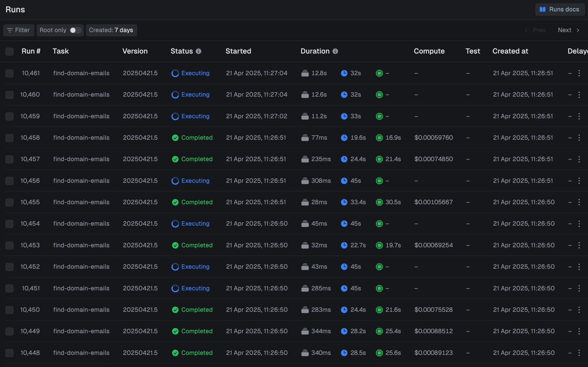588x367 pixels.
Task: Open the actions menu for run 10,453
Action: [x=579, y=245]
